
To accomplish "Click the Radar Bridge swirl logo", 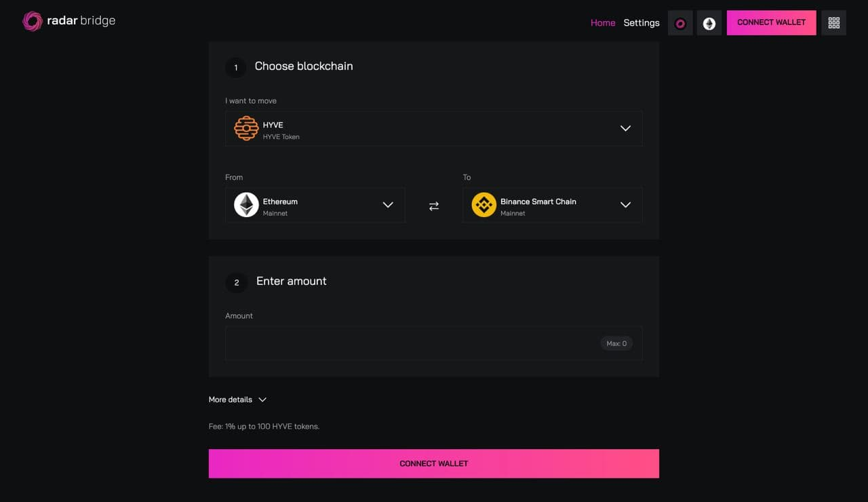I will [32, 21].
